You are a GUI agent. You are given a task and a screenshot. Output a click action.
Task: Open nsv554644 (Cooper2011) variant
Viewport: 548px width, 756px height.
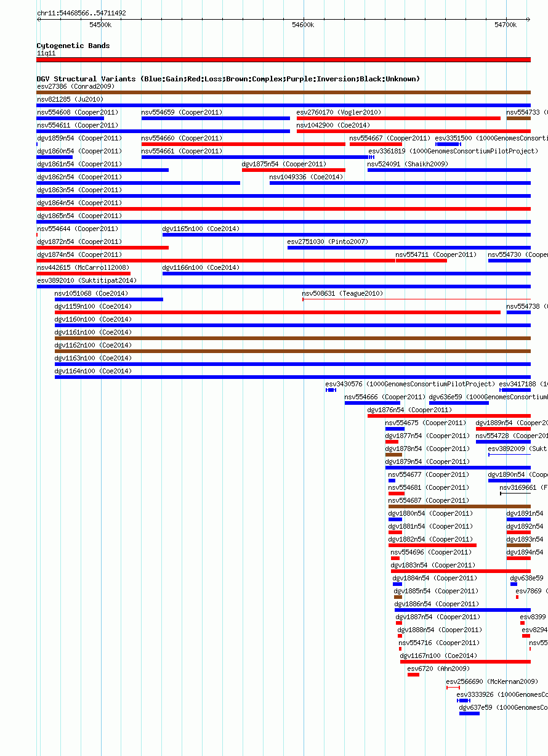tap(78, 229)
